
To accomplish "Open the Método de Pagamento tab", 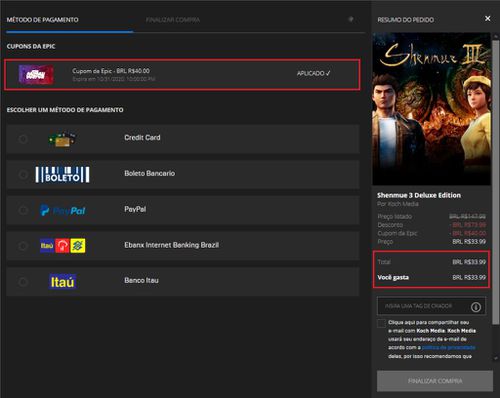I will tap(43, 20).
